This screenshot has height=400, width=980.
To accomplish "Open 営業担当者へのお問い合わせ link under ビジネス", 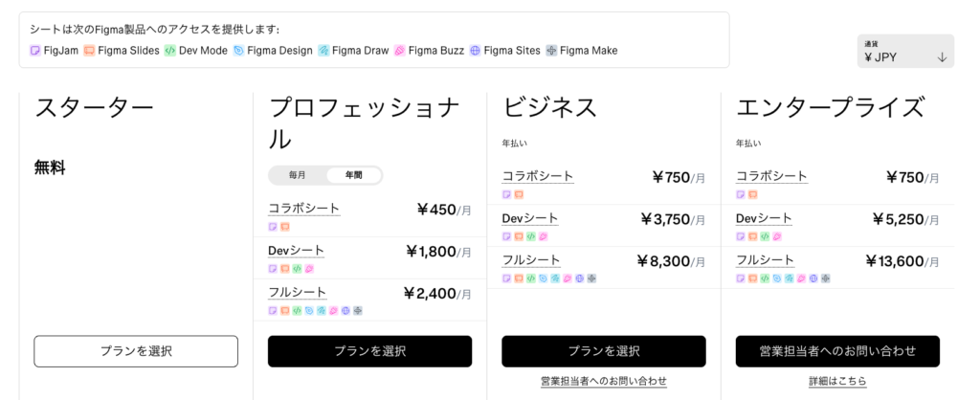I will pos(604,381).
